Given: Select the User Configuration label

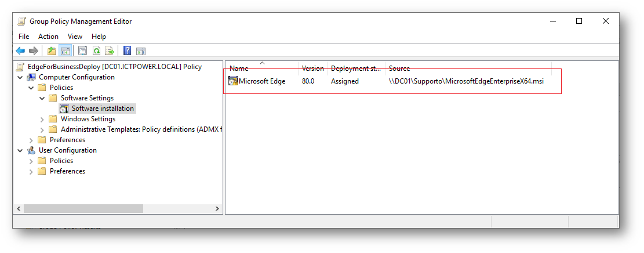Looking at the screenshot, I should (x=68, y=150).
